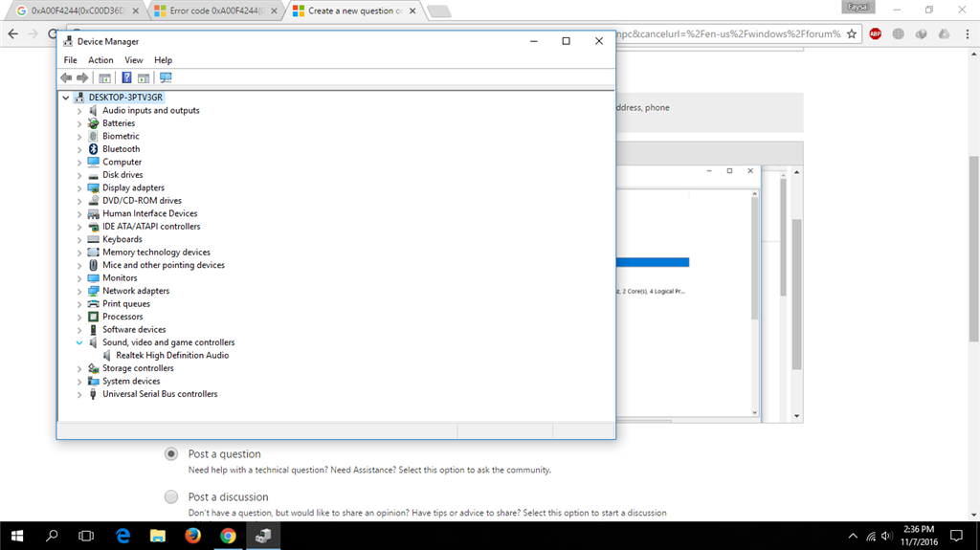Viewport: 980px width, 550px height.
Task: Expand the System devices category
Action: pos(79,382)
